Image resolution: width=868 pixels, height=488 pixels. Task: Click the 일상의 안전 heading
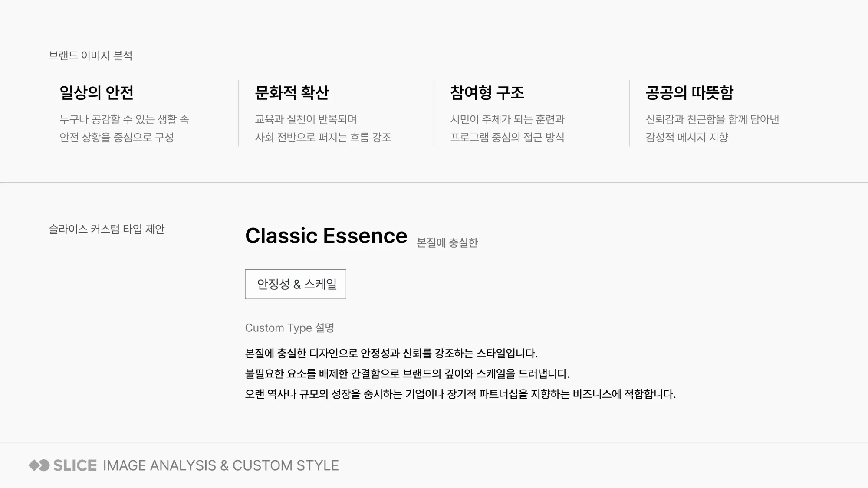tap(96, 92)
